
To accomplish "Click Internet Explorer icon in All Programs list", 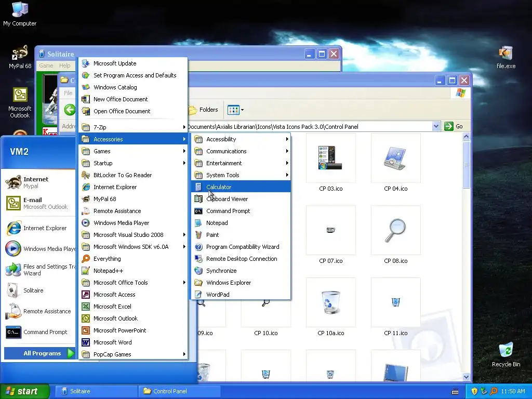I will [x=86, y=187].
